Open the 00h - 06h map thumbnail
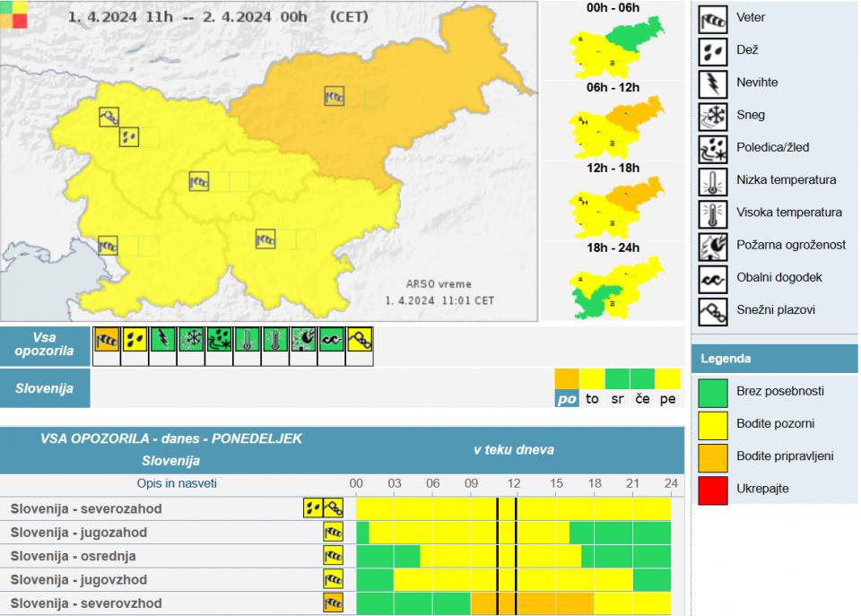 616,43
